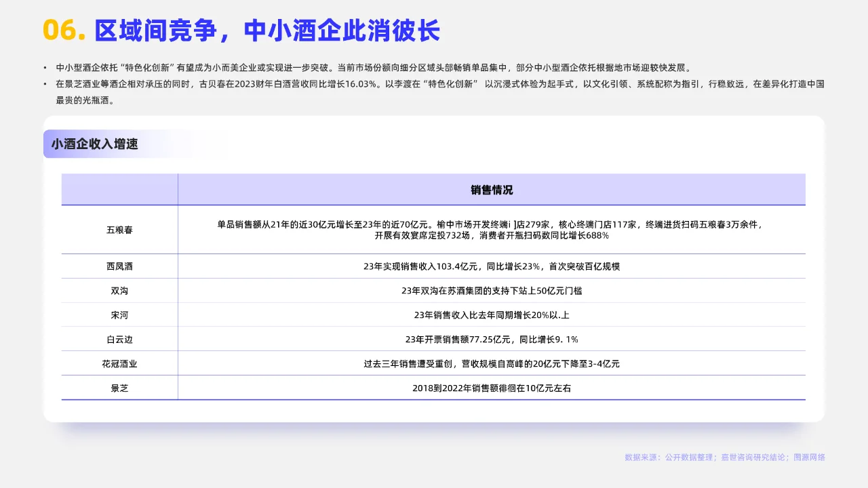Click the 五粮春 sales description cell
This screenshot has width=868, height=488.
pos(492,230)
